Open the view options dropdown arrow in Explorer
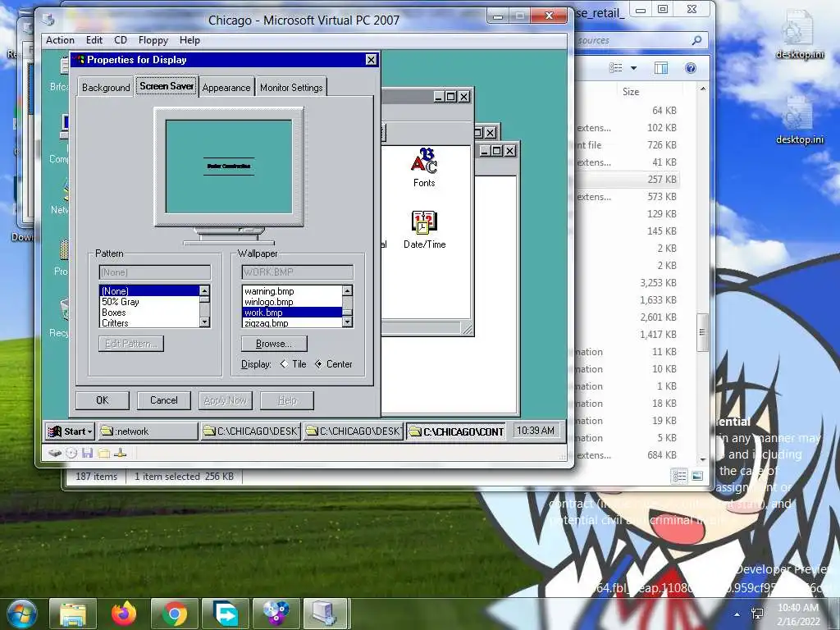The height and width of the screenshot is (630, 840). click(x=634, y=68)
